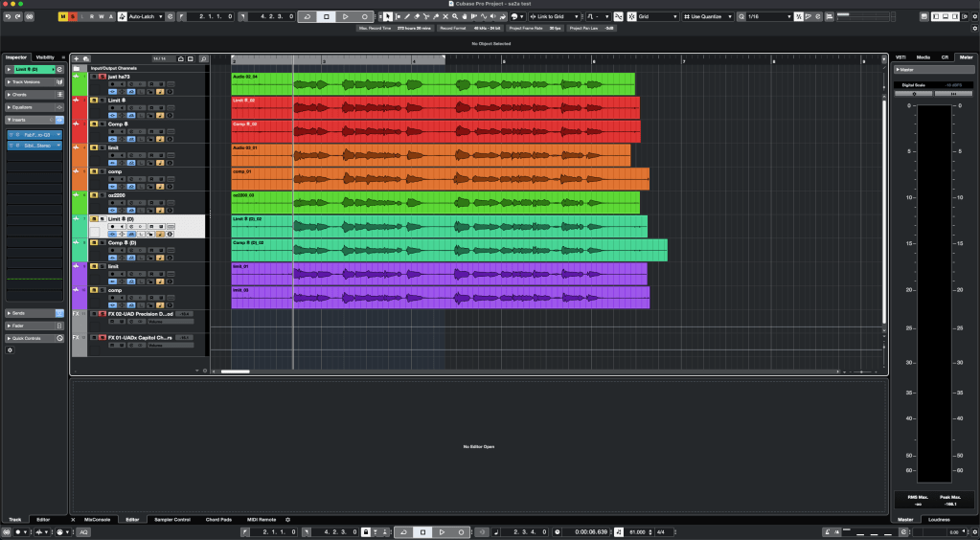Image resolution: width=980 pixels, height=540 pixels.
Task: Pick the Erase tool in toolbar
Action: (x=418, y=16)
